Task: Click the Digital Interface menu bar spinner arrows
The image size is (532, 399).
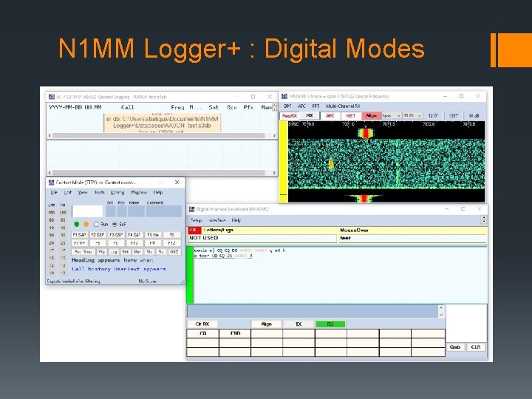Action: (x=484, y=219)
